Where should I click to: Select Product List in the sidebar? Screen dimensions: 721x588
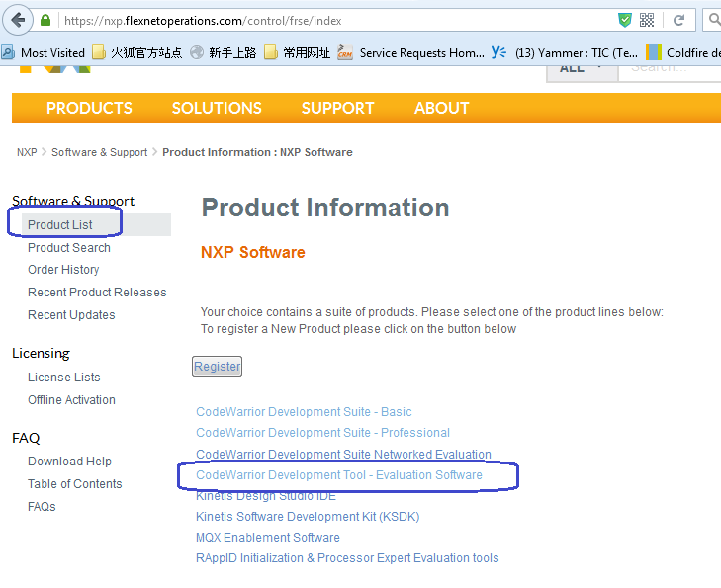pyautogui.click(x=60, y=225)
